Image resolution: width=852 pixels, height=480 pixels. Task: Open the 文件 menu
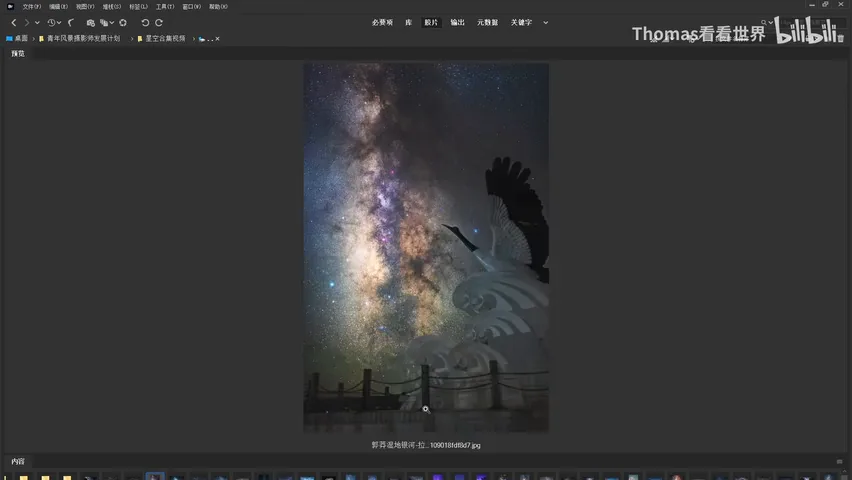(32, 7)
